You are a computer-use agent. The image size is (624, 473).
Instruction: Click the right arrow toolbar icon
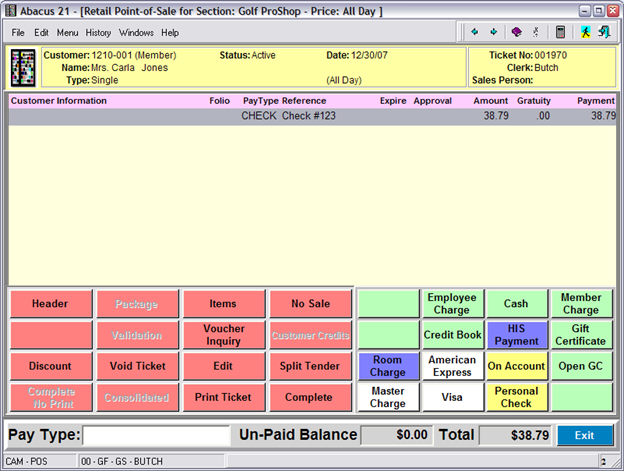click(494, 32)
